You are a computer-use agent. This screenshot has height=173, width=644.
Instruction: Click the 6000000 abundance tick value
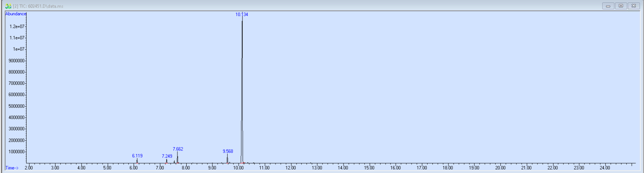[x=17, y=95]
